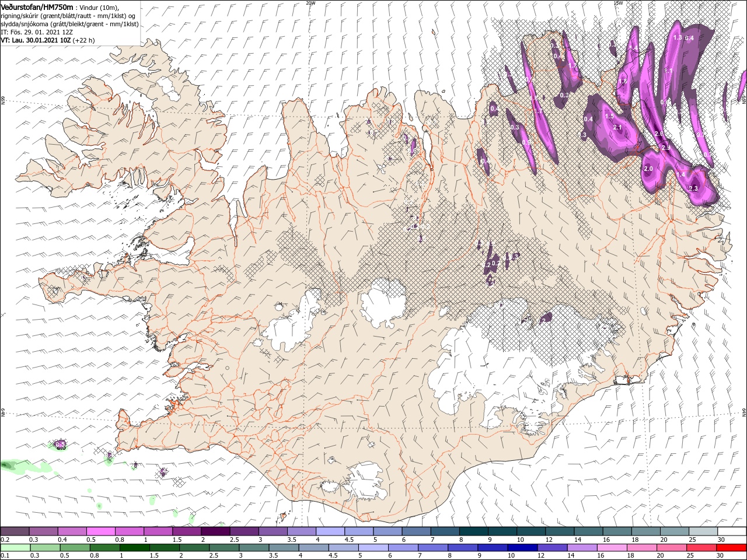Click the 2.1 precipitation value on the map
Viewport: 747px width, 560px height.
pos(619,127)
